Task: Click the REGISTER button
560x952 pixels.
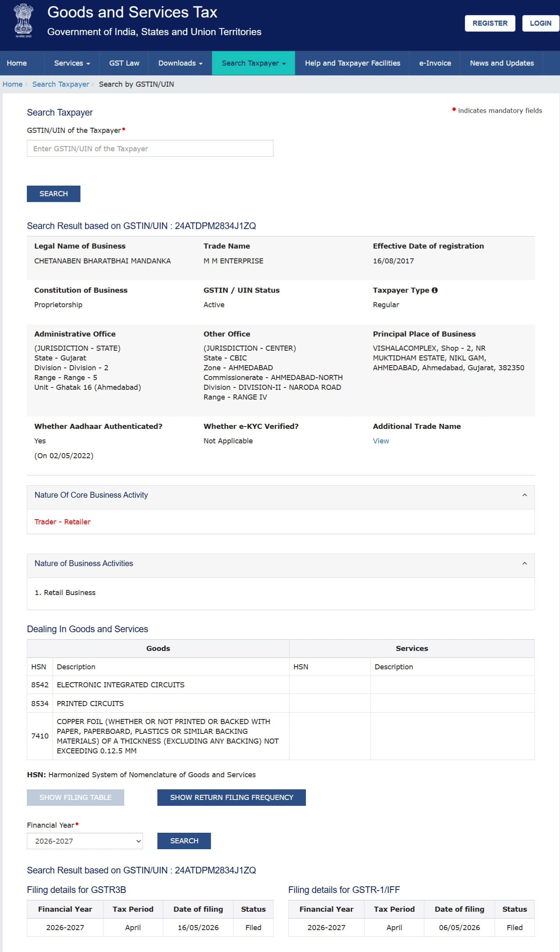Action: click(x=490, y=23)
